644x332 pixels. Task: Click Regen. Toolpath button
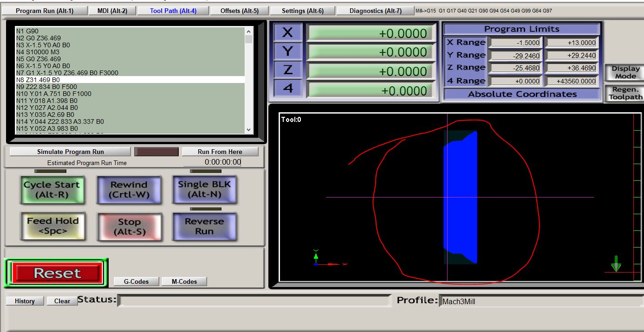click(x=625, y=93)
